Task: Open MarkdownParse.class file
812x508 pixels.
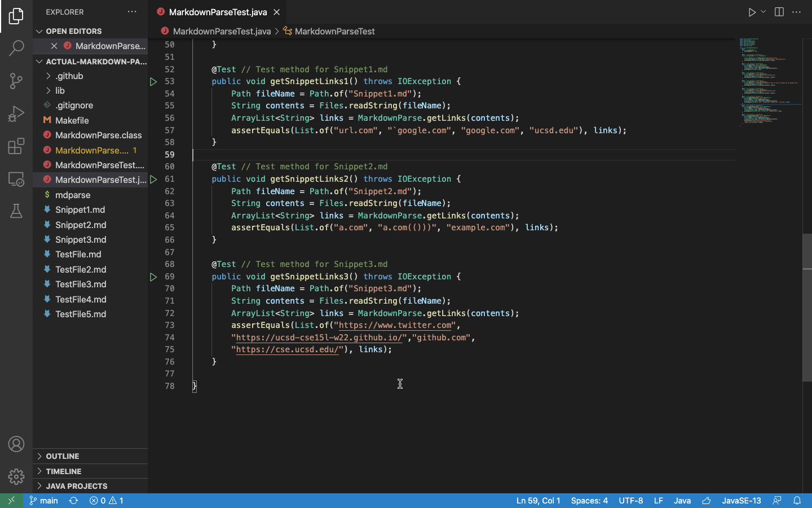Action: point(90,135)
